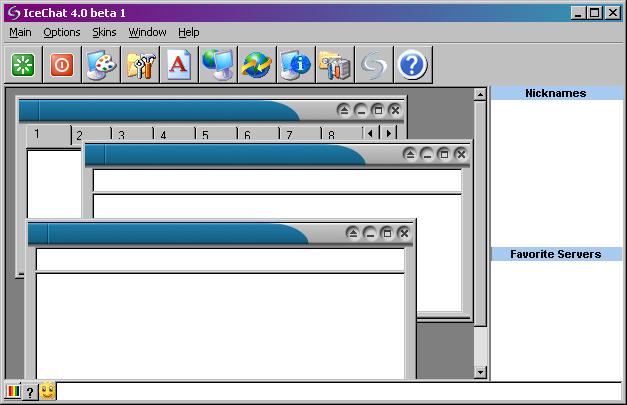Open the color bars picker icon
The height and width of the screenshot is (405, 627).
(x=13, y=391)
